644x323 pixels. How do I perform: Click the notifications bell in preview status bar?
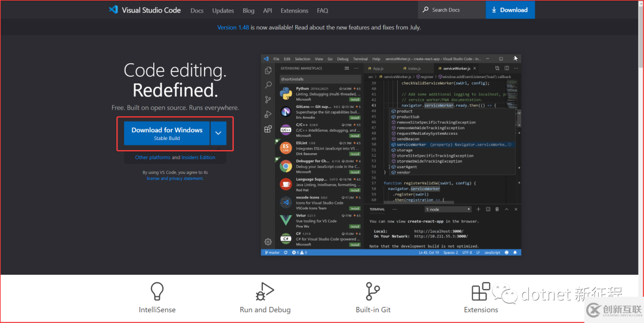[515, 253]
